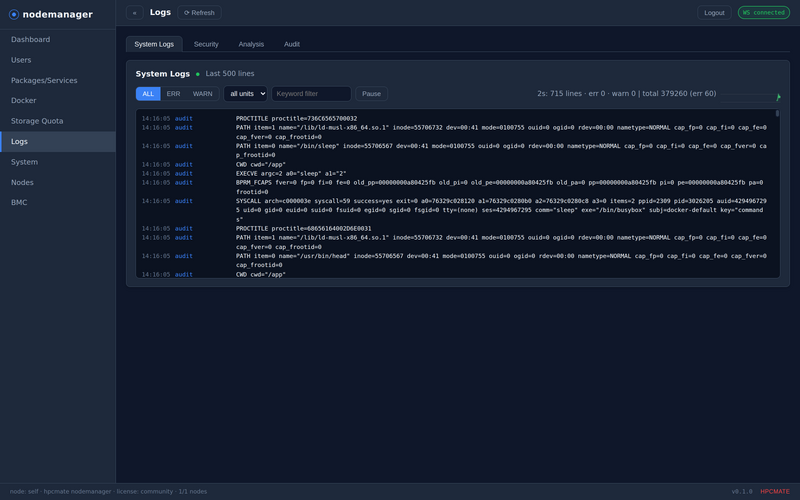Pause the log stream
The width and height of the screenshot is (800, 500).
tap(371, 94)
